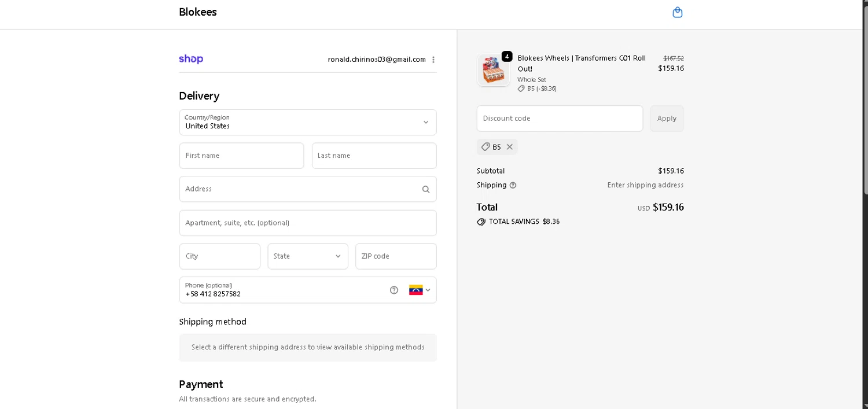Viewport: 868px width, 409px height.
Task: Click the Apply discount button
Action: 667,119
